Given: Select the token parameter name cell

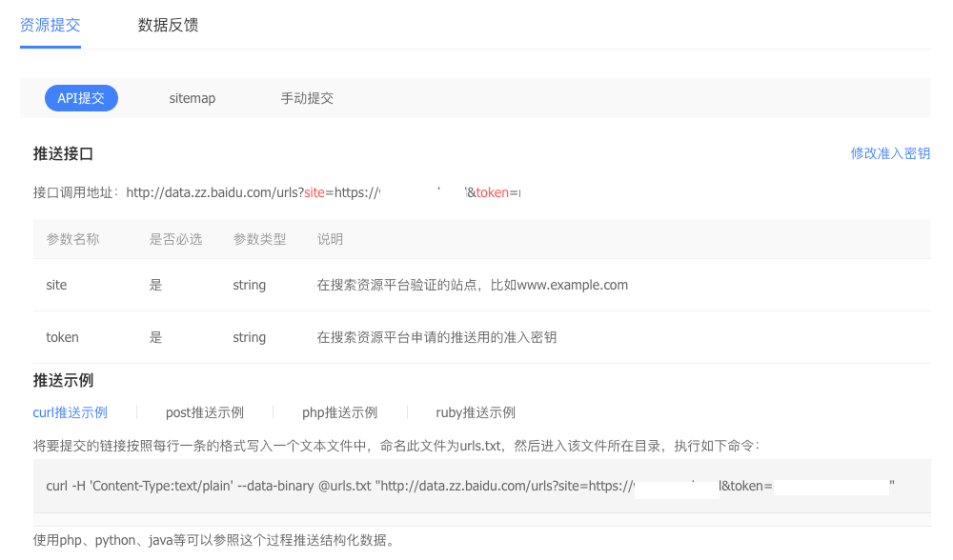Looking at the screenshot, I should [62, 337].
